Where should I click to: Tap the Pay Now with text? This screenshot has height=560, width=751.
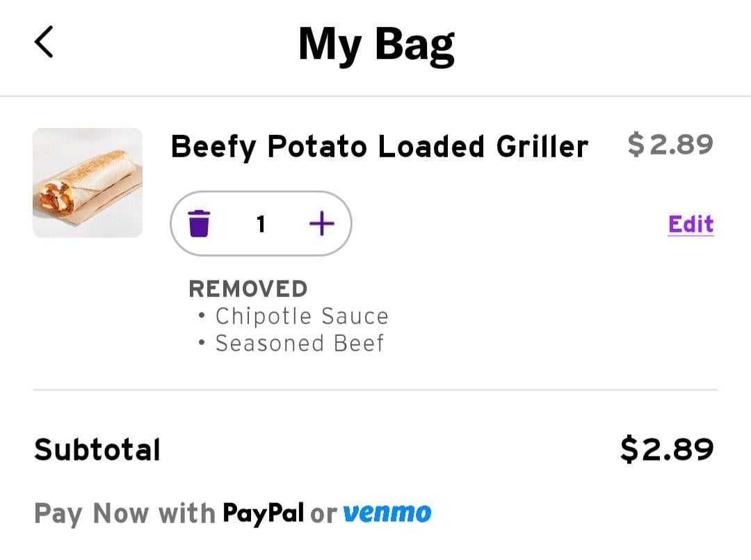point(124,514)
